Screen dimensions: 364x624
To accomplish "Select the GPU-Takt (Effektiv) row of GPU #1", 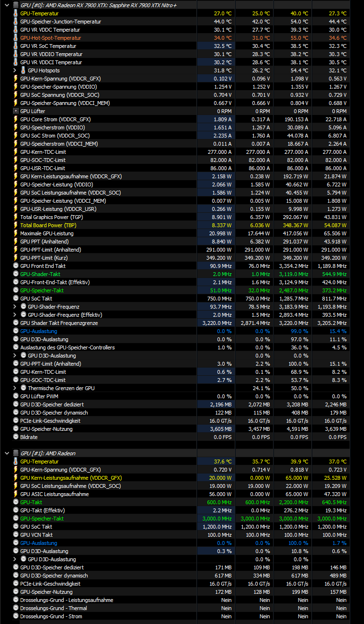I will point(181,510).
